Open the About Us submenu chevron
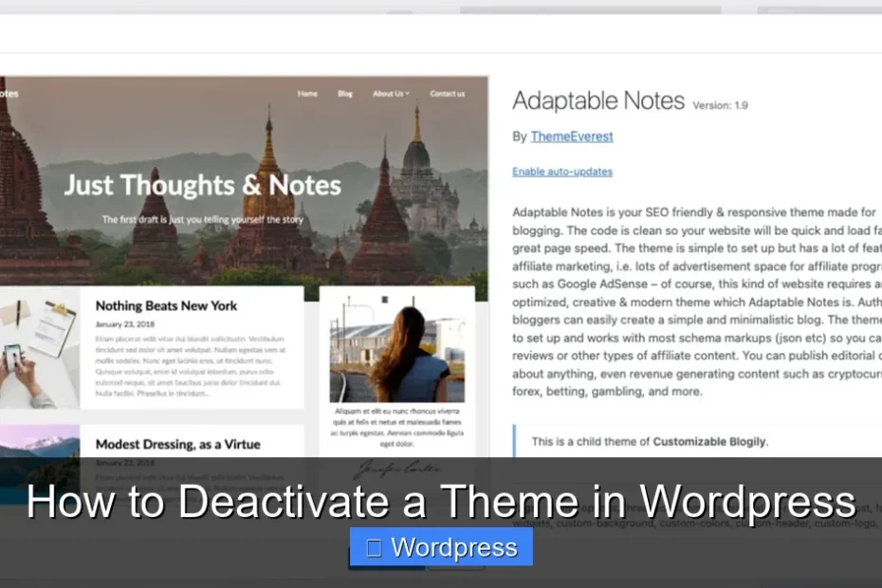The image size is (882, 588). pos(408,93)
